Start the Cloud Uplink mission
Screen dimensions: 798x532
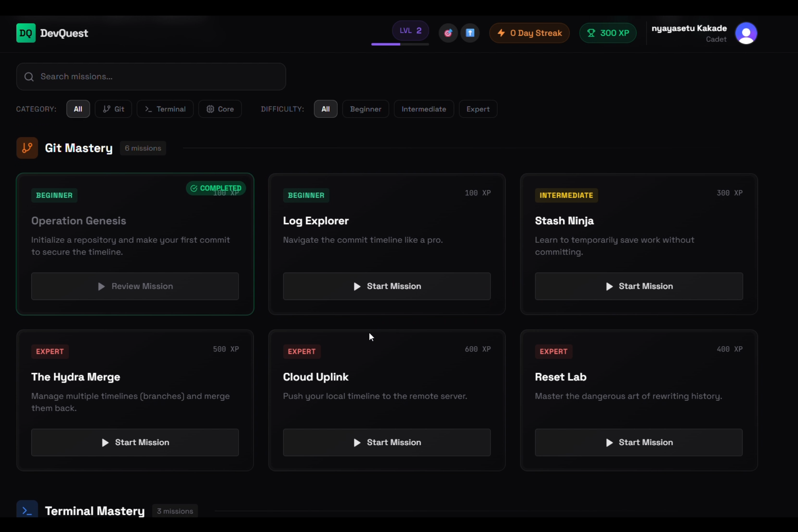pyautogui.click(x=387, y=443)
